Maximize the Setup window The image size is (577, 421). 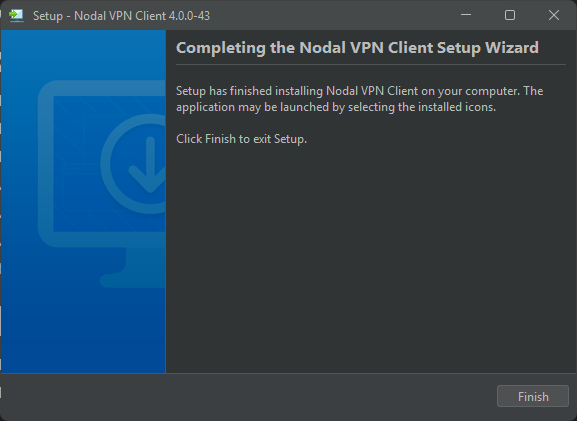tap(510, 15)
